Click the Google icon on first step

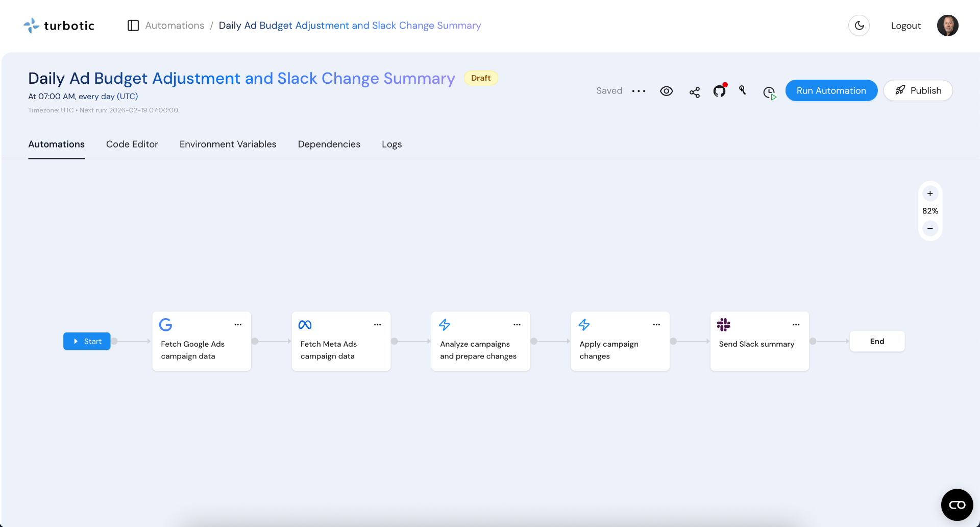point(165,325)
